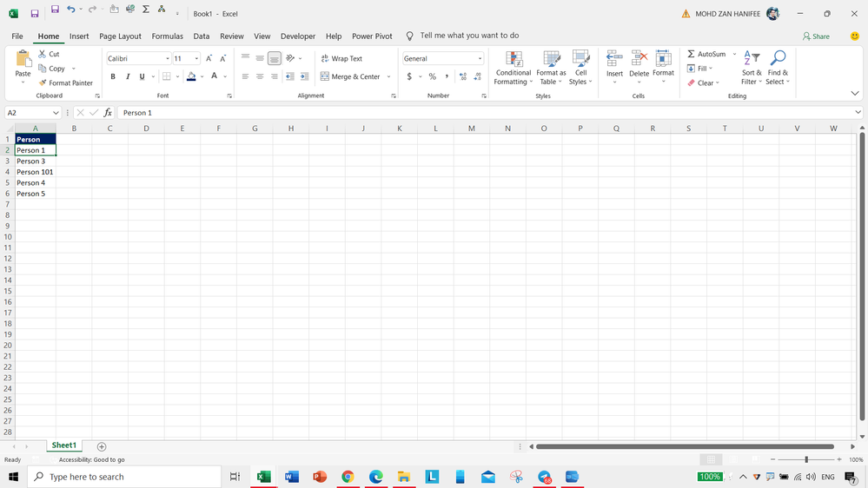Click the fill color swatch button
868x488 pixels.
pyautogui.click(x=191, y=76)
